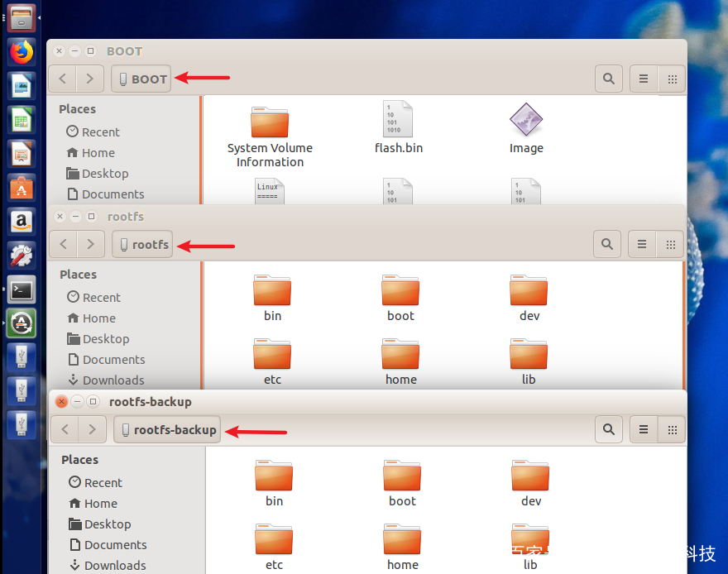The image size is (728, 574).
Task: Go forward in the rootfs-backup window
Action: 92,429
